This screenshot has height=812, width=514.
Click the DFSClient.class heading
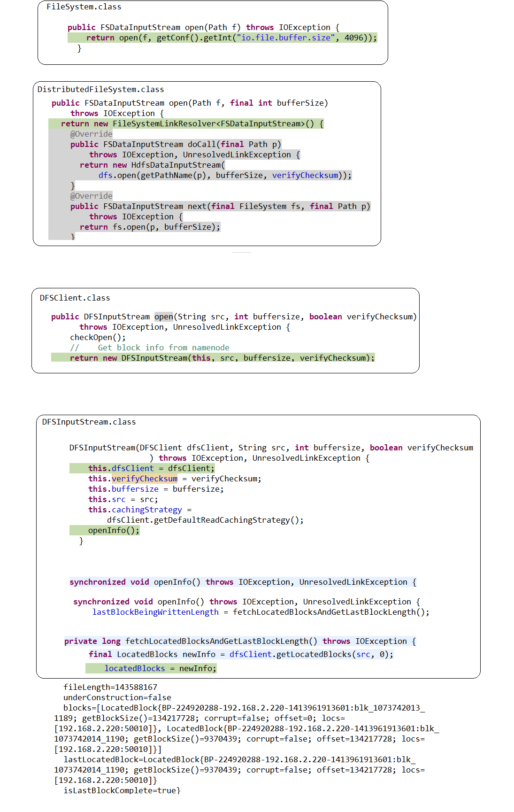click(75, 298)
